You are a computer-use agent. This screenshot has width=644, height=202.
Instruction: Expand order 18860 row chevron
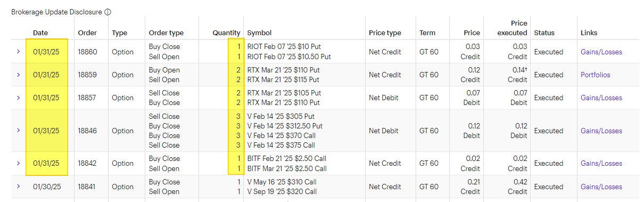[18, 52]
